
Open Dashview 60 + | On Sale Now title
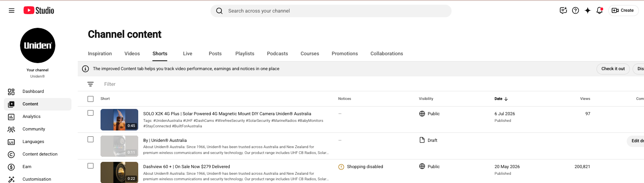(x=187, y=167)
